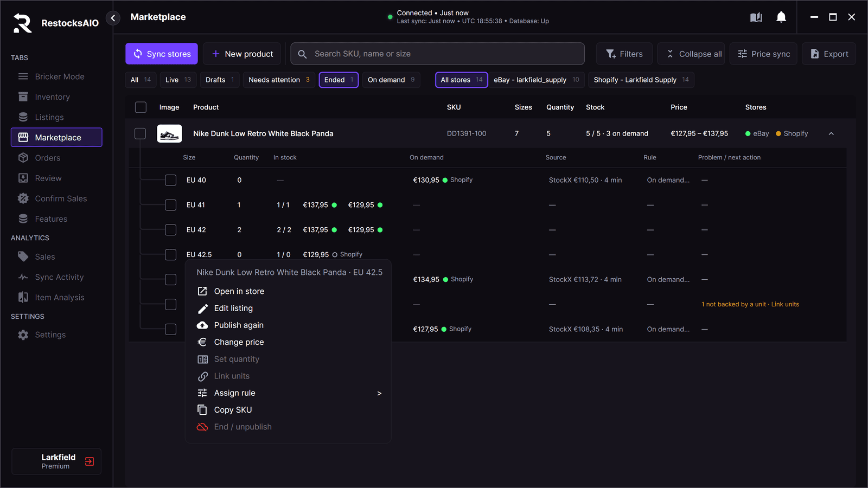Open the notifications bell
The image size is (868, 488).
pyautogui.click(x=781, y=17)
